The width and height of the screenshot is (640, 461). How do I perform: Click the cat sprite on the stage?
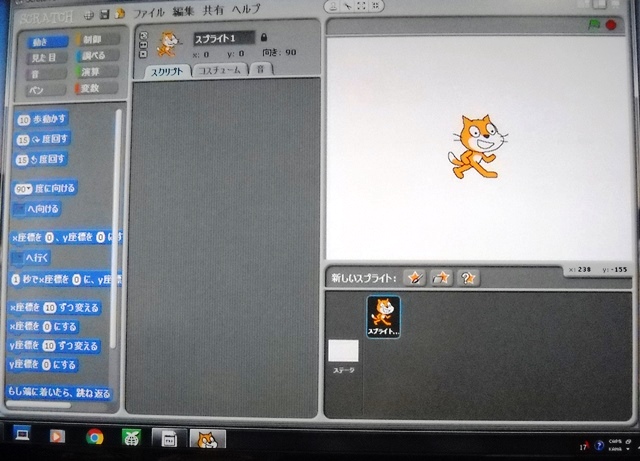tap(478, 147)
